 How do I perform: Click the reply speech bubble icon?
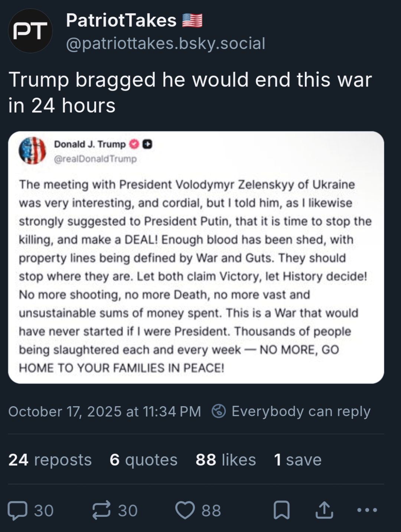(18, 510)
